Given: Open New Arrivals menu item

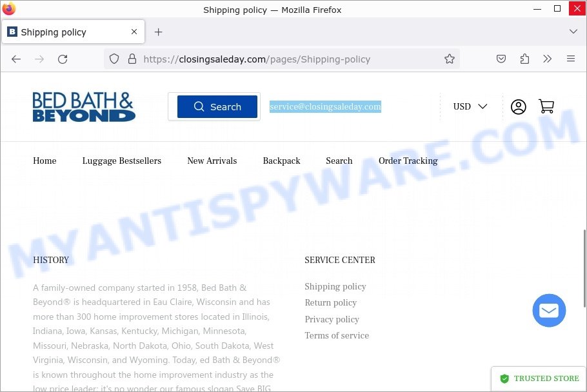Looking at the screenshot, I should pos(212,161).
